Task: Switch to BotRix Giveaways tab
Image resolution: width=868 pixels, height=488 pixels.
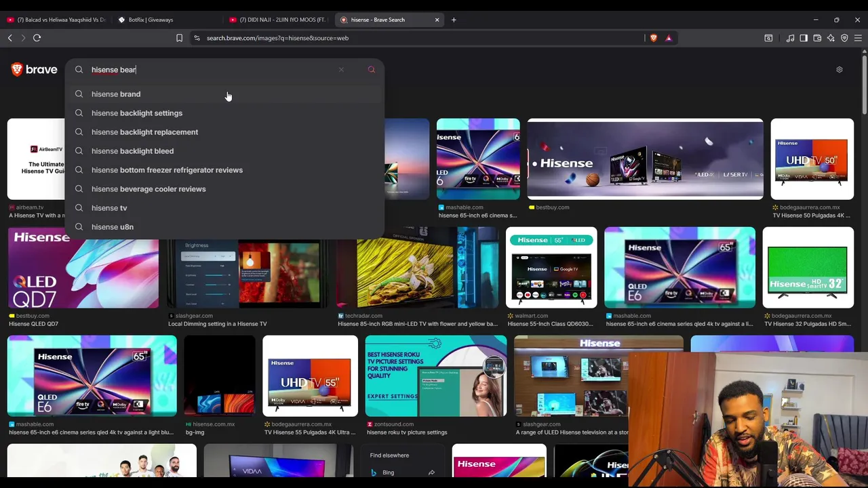Action: 166,20
